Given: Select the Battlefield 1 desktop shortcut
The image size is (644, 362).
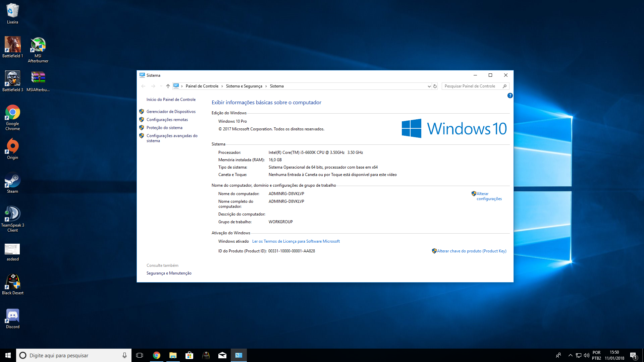Looking at the screenshot, I should (12, 47).
